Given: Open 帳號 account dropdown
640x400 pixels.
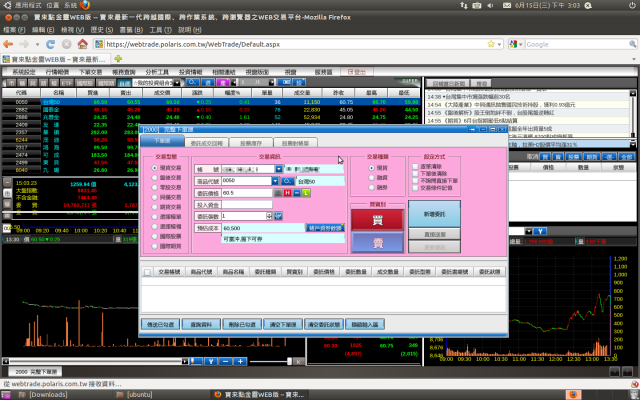Looking at the screenshot, I should pos(279,169).
